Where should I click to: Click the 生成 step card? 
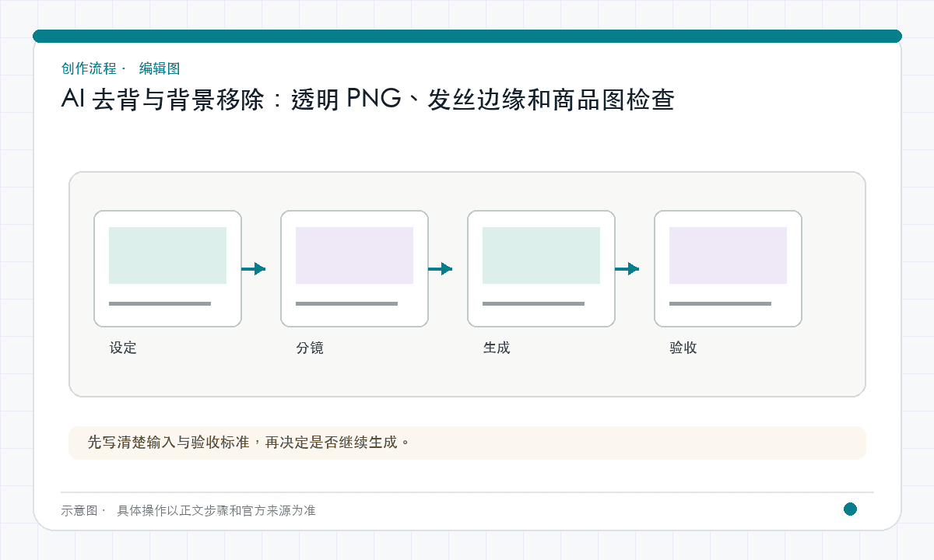click(x=541, y=268)
